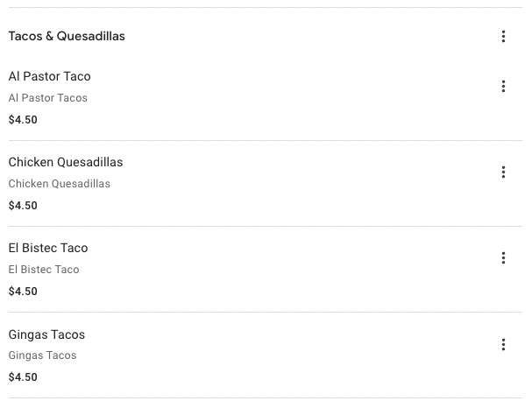Open the Chicken Quesadillas three-dot menu

pyautogui.click(x=503, y=172)
